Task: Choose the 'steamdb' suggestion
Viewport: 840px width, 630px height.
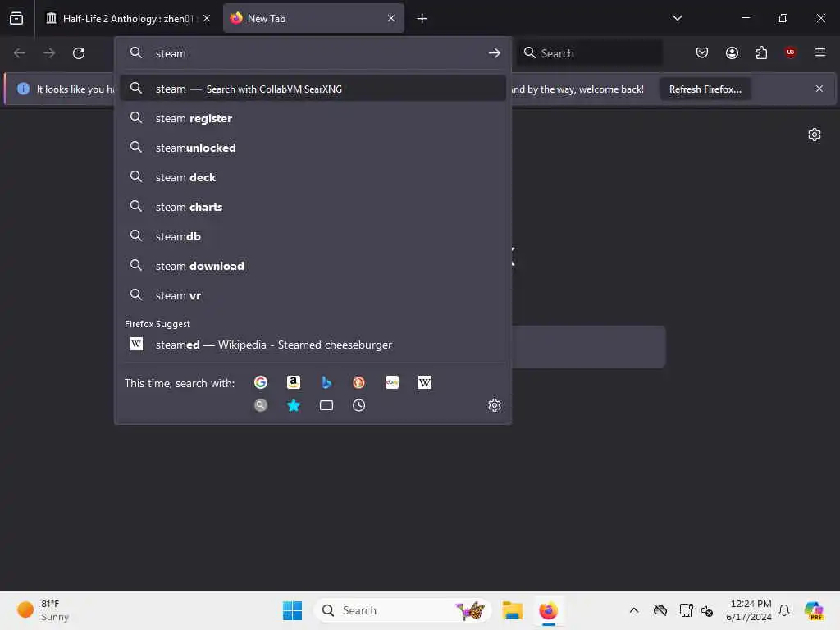Action: [x=313, y=235]
